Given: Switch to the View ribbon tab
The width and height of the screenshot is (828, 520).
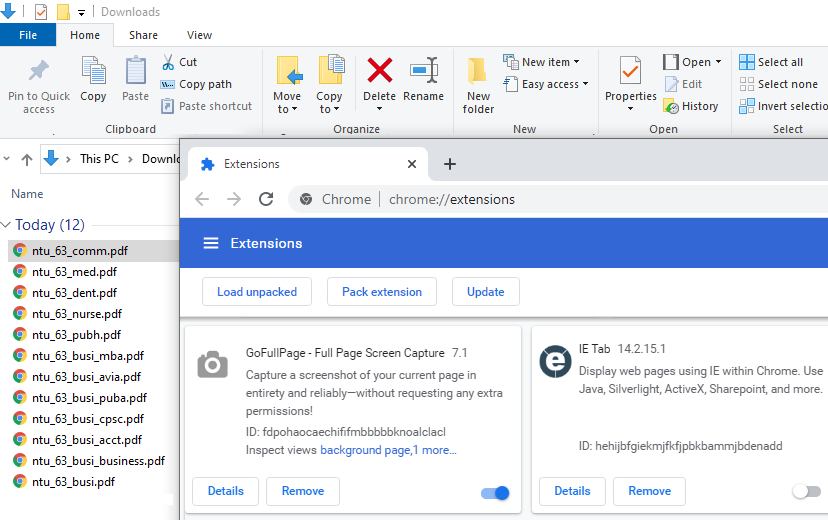Looking at the screenshot, I should coord(199,35).
